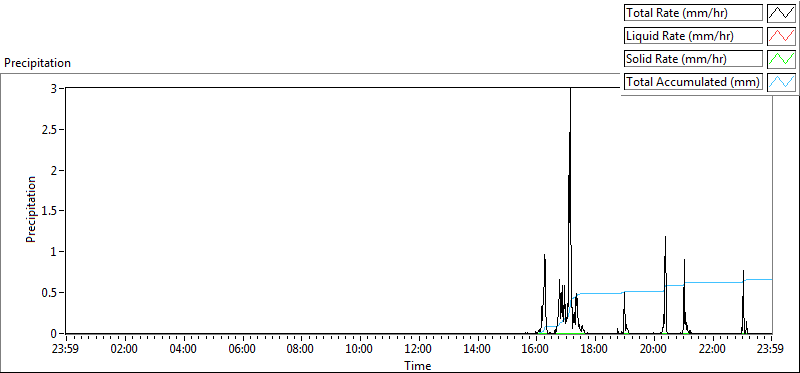Click the 23:59 end label on time axis
This screenshot has width=800, height=373.
[771, 350]
